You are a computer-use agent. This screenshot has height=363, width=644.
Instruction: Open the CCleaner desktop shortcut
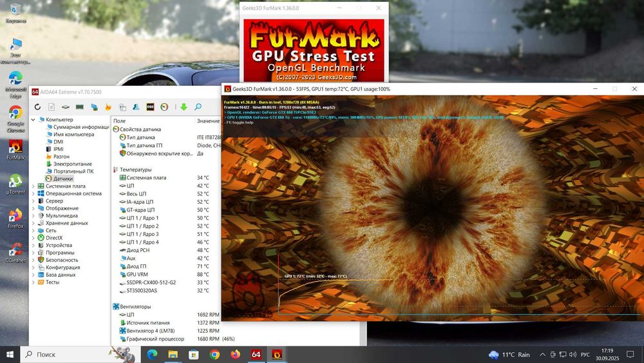15,252
